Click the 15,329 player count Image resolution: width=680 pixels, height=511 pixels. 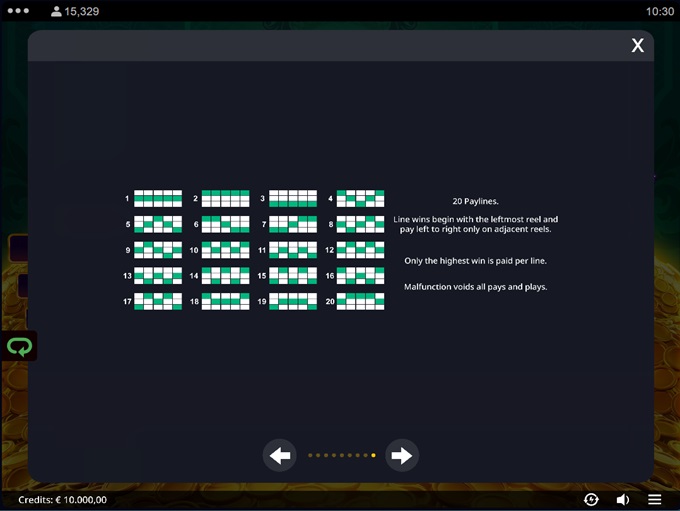[82, 11]
